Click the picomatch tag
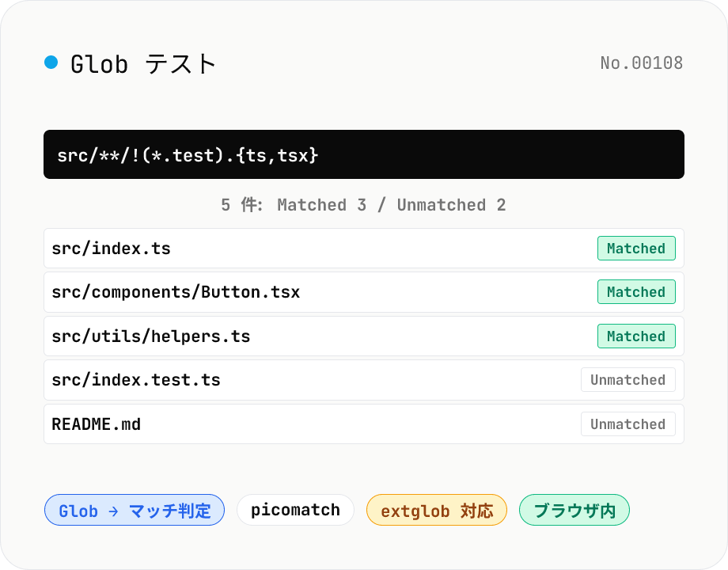The height and width of the screenshot is (570, 728). click(295, 510)
